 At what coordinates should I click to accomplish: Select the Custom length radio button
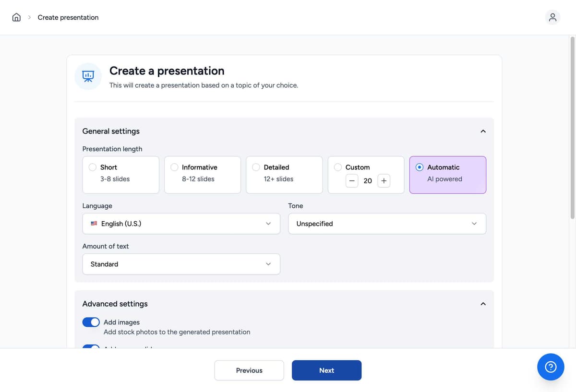(x=338, y=167)
